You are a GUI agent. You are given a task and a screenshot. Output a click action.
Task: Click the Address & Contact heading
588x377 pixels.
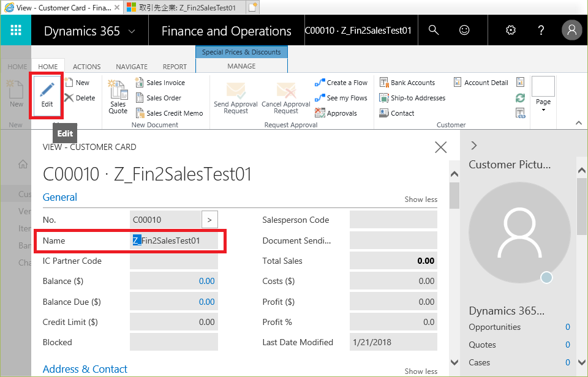click(85, 369)
